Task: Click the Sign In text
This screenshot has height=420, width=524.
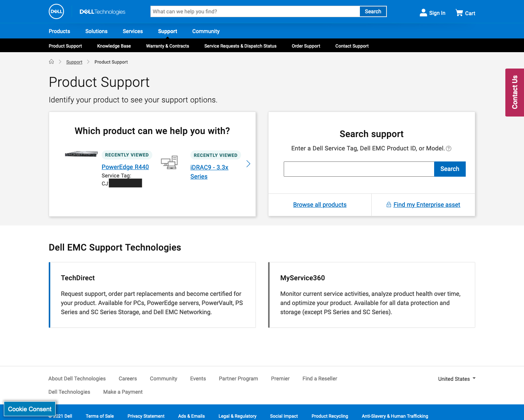Action: 437,13
